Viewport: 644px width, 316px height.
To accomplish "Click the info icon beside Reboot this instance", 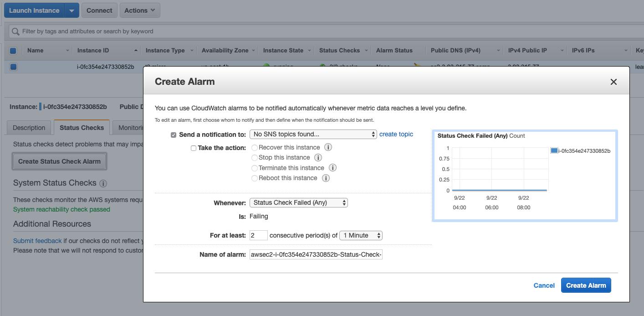I will [x=325, y=178].
